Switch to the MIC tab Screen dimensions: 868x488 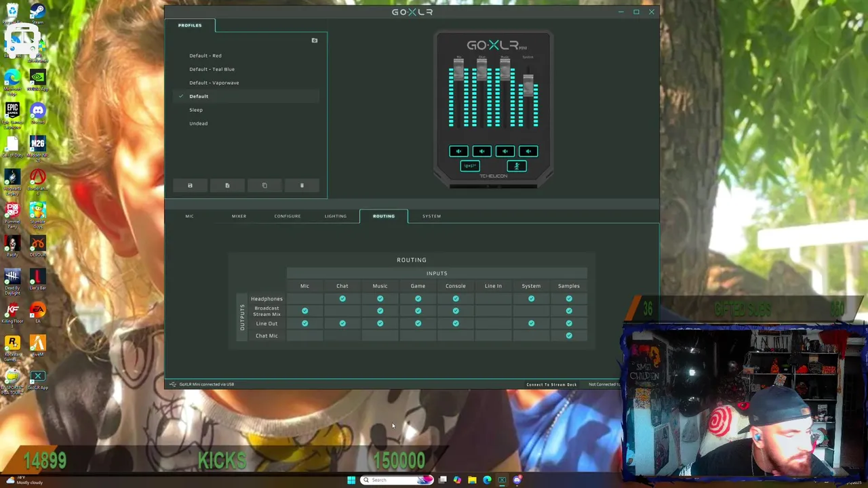[x=189, y=216]
